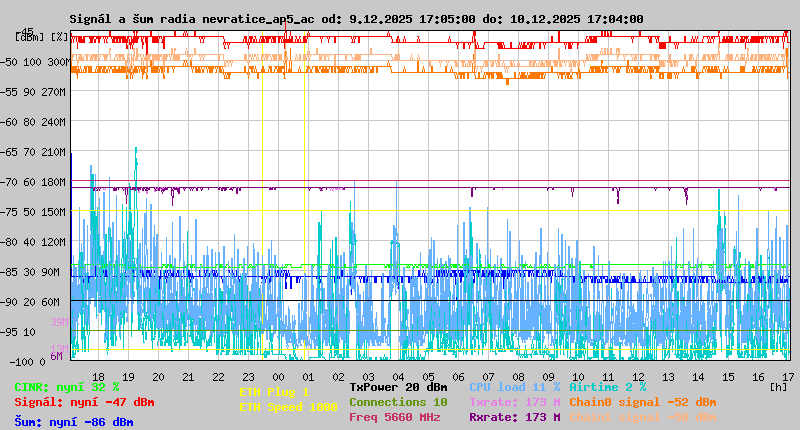Image resolution: width=800 pixels, height=430 pixels.
Task: Select the 06 hour mark on time axis
Action: (x=459, y=376)
